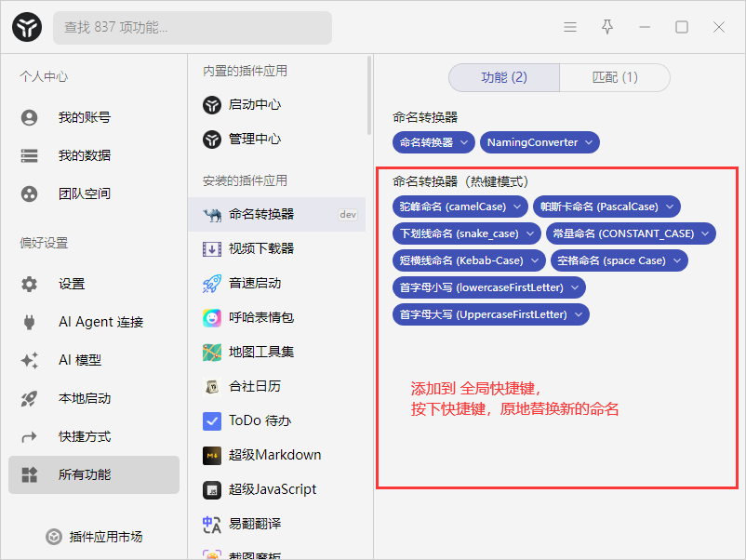This screenshot has height=560, width=746.
Task: Click the AI 模型 sparkle icon
Action: coord(29,360)
